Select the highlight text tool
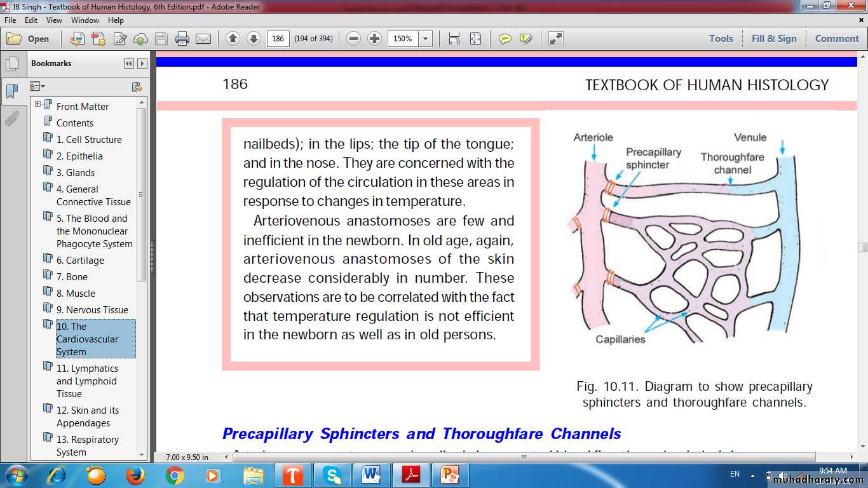The width and height of the screenshot is (868, 488). point(526,39)
